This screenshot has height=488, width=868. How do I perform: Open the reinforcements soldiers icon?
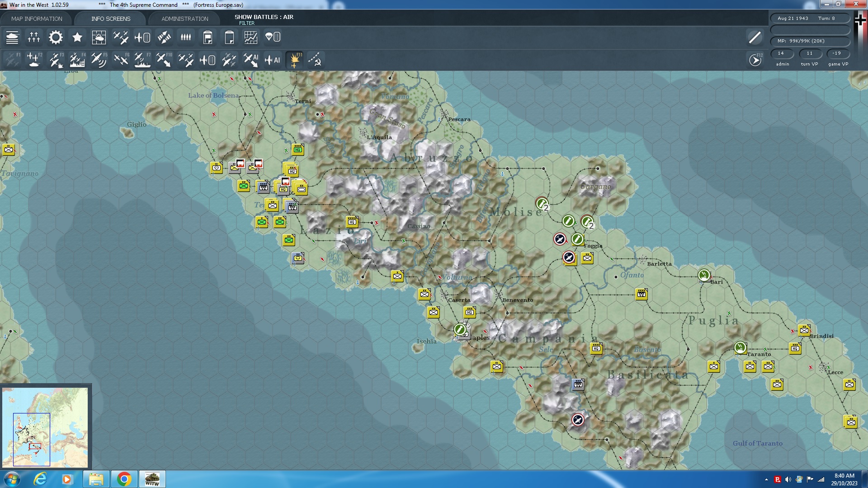(x=186, y=38)
